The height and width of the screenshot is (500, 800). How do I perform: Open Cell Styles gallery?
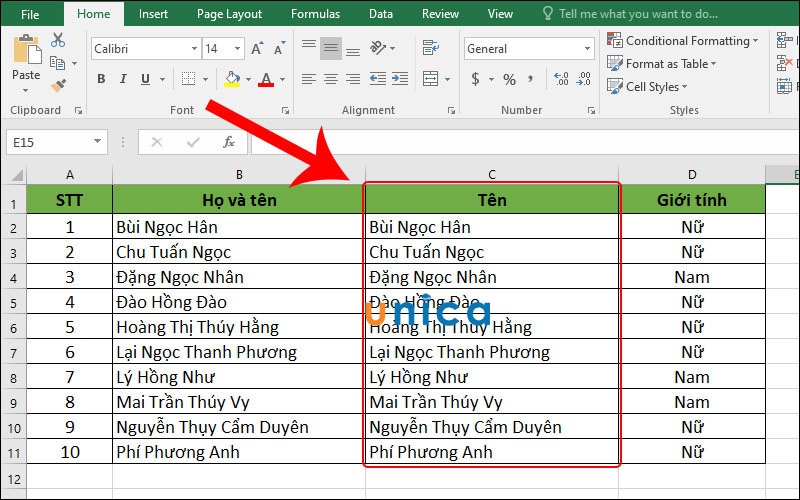[x=647, y=87]
